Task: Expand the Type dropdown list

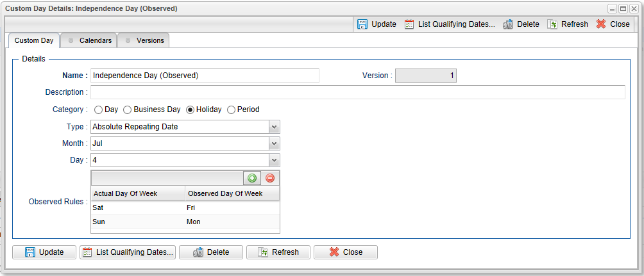Action: tap(274, 127)
